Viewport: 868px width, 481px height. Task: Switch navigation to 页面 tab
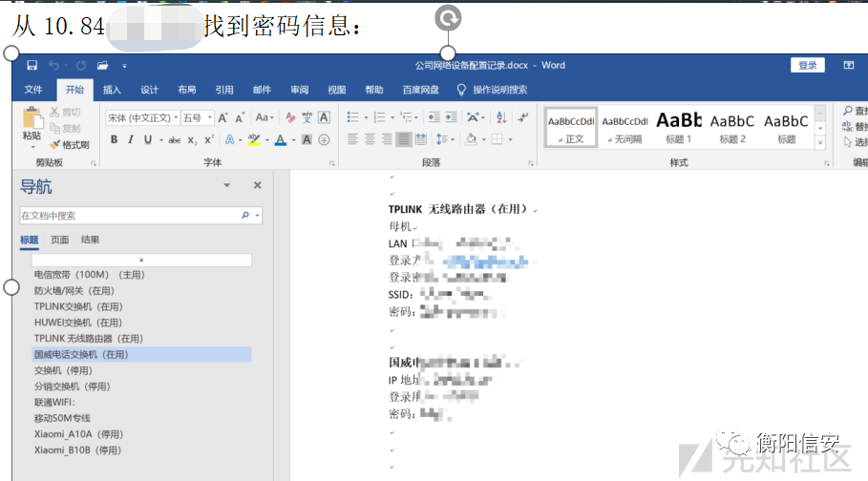click(x=60, y=240)
